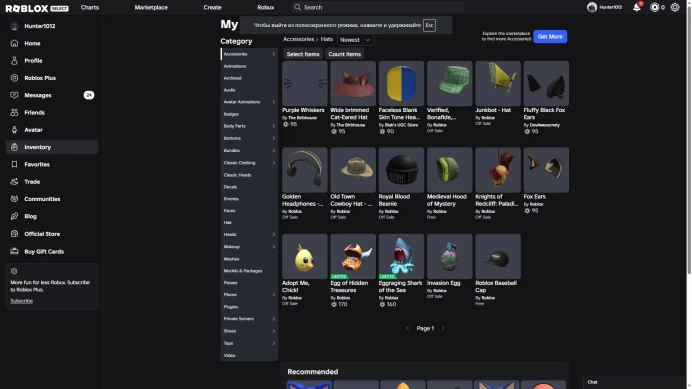Click into the Search field
The width and height of the screenshot is (692, 389).
pyautogui.click(x=378, y=7)
